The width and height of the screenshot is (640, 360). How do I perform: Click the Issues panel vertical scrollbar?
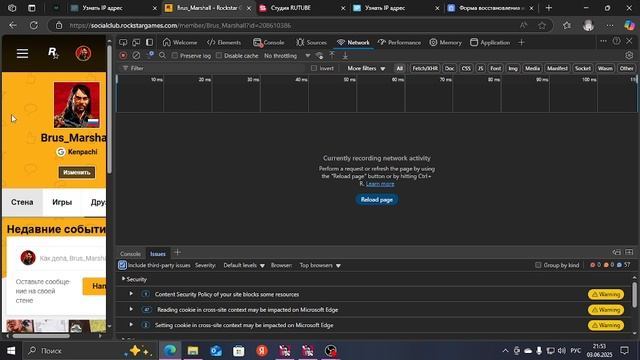(x=634, y=294)
